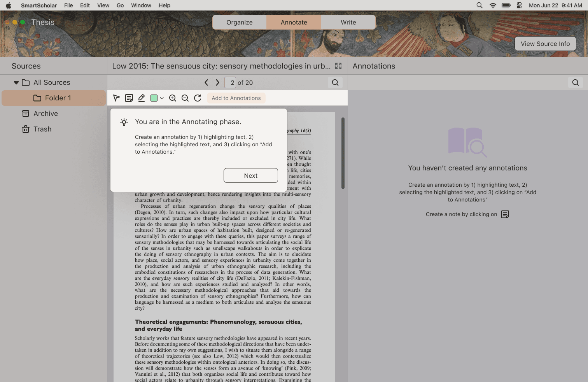Expand document to full screen

(x=338, y=66)
